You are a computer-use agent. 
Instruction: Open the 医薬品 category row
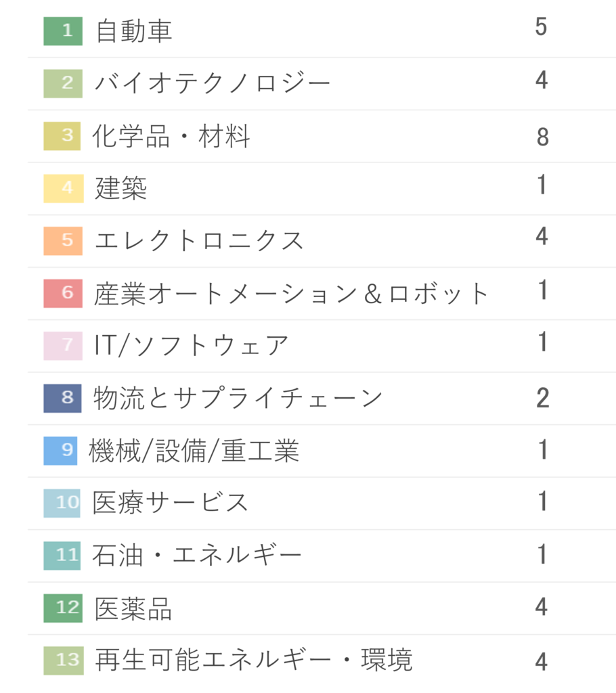pos(322,608)
